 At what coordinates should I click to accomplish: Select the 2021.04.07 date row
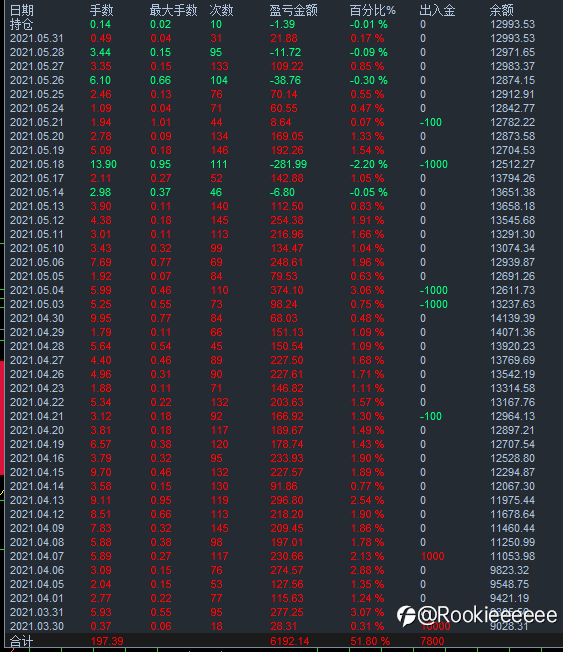[37, 556]
